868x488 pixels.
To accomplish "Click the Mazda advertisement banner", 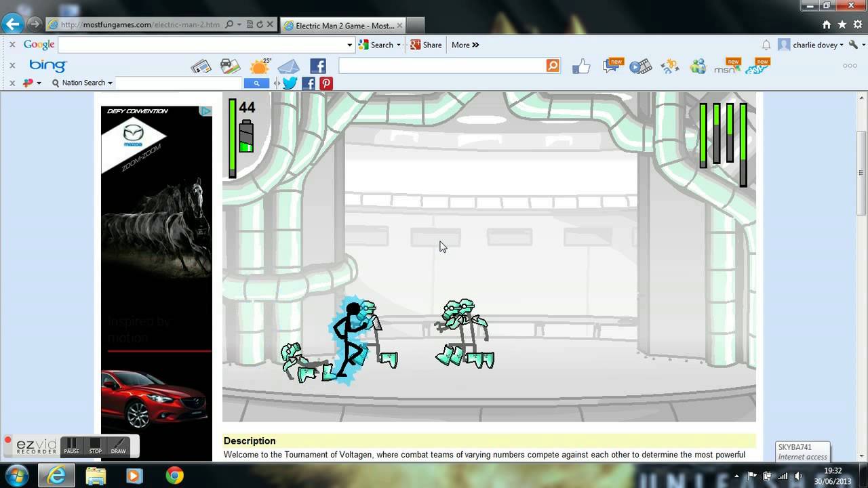I will pos(157,283).
